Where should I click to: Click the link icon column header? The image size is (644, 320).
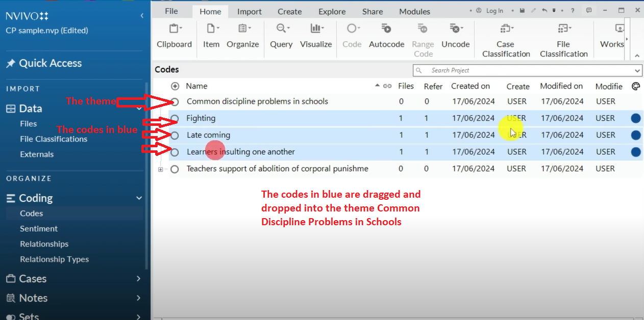point(387,86)
